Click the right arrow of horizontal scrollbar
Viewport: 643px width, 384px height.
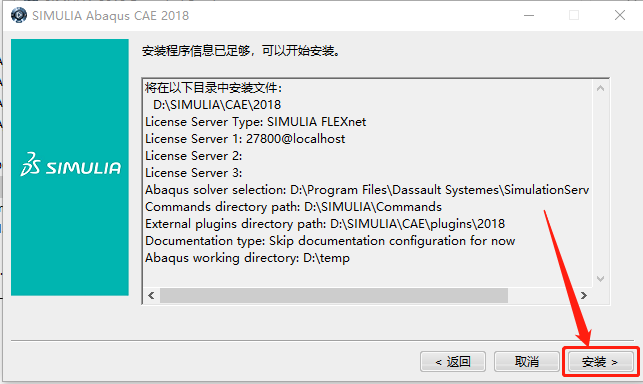[x=584, y=295]
